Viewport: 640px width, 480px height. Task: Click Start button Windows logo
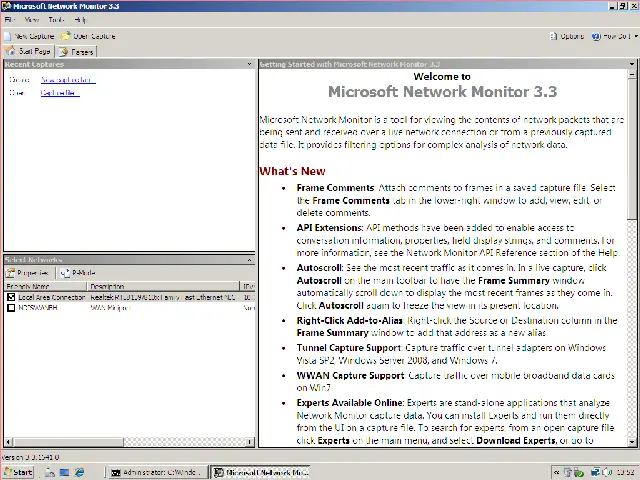[8, 472]
